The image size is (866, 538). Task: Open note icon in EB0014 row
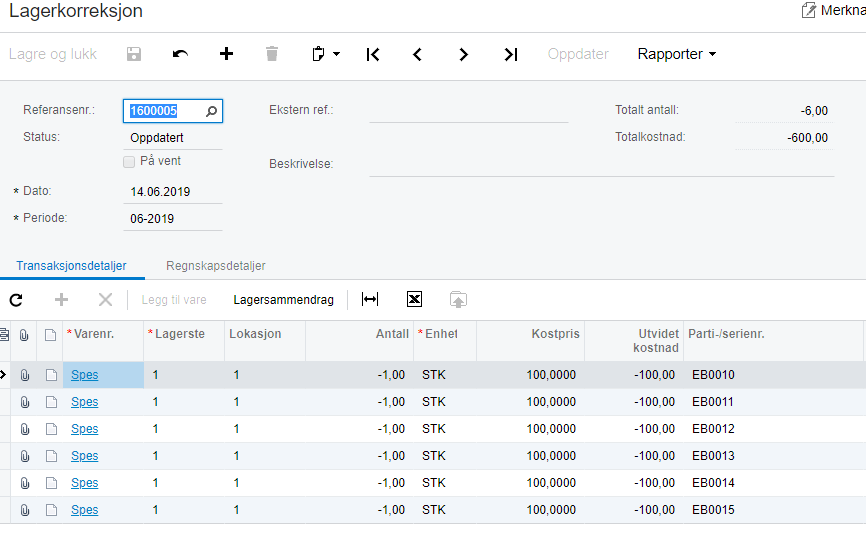pos(51,483)
